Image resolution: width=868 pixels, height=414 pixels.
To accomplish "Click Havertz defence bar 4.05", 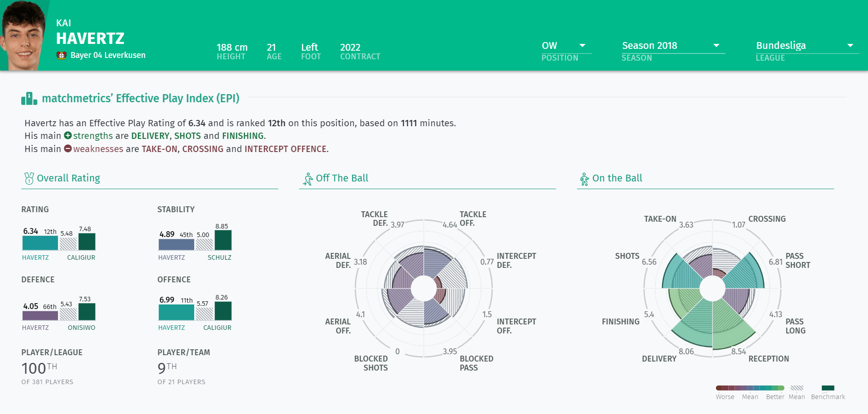I will [40, 315].
